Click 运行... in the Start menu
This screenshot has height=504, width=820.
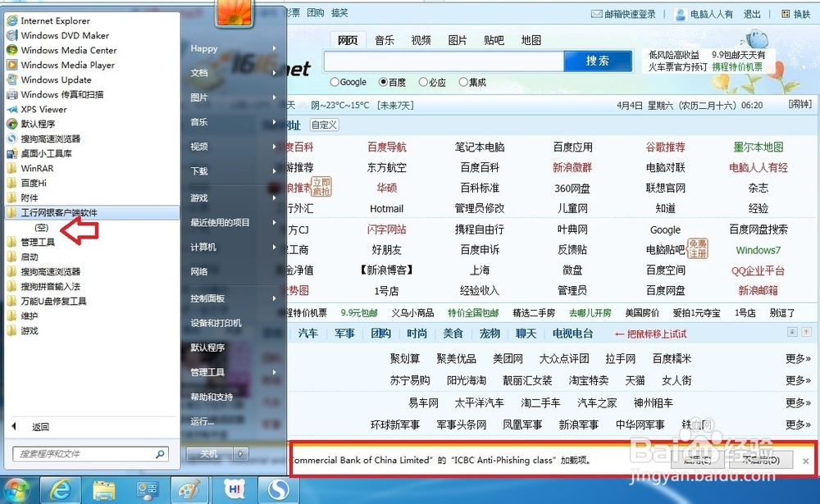[x=203, y=421]
